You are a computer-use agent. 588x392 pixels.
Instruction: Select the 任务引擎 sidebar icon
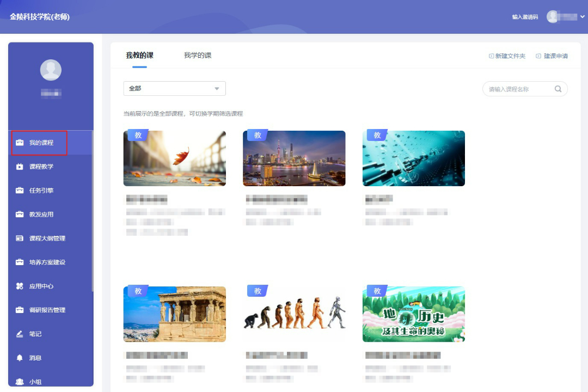point(20,191)
